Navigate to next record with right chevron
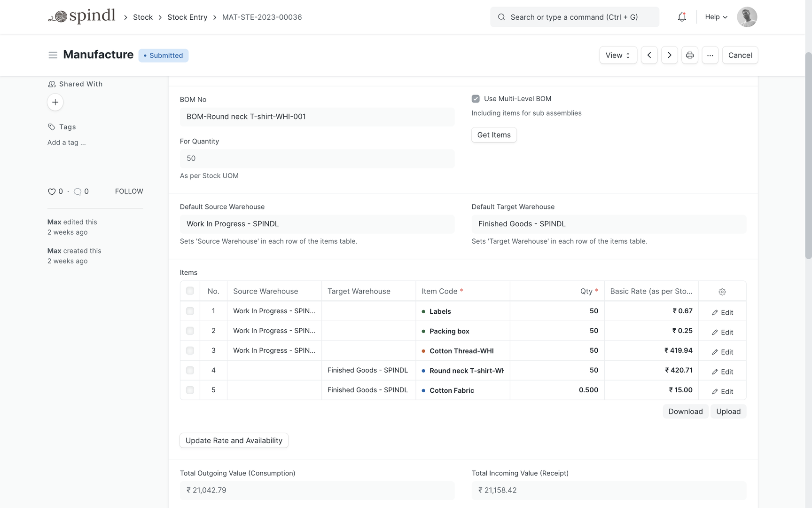812x508 pixels. [669, 55]
